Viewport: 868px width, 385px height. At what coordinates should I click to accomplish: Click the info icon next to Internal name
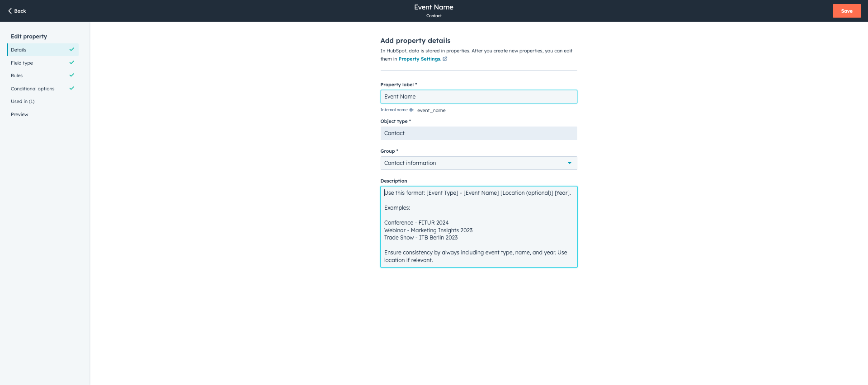411,110
